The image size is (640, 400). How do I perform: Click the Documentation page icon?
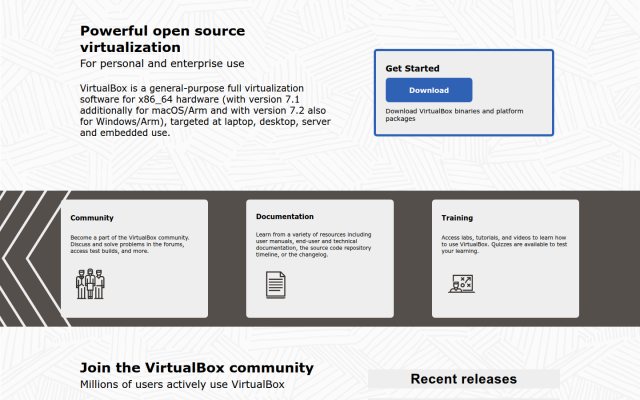click(276, 284)
